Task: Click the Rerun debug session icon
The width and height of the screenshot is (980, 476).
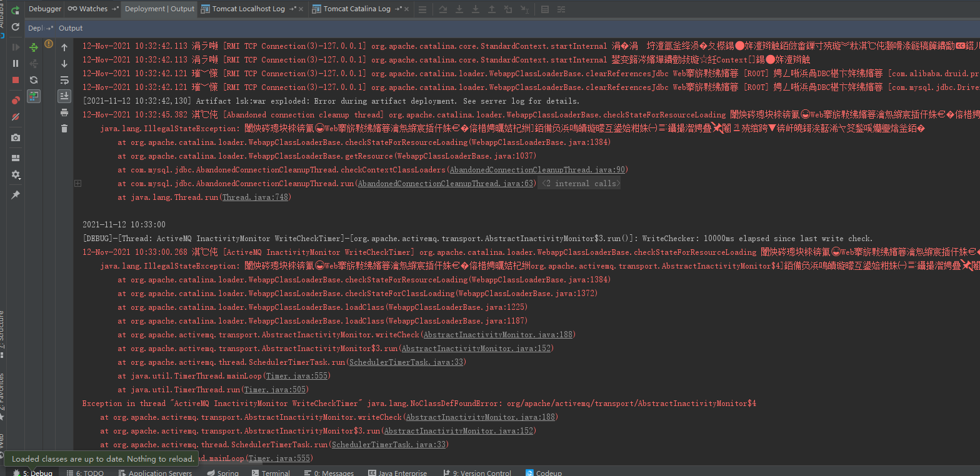Action: click(16, 11)
